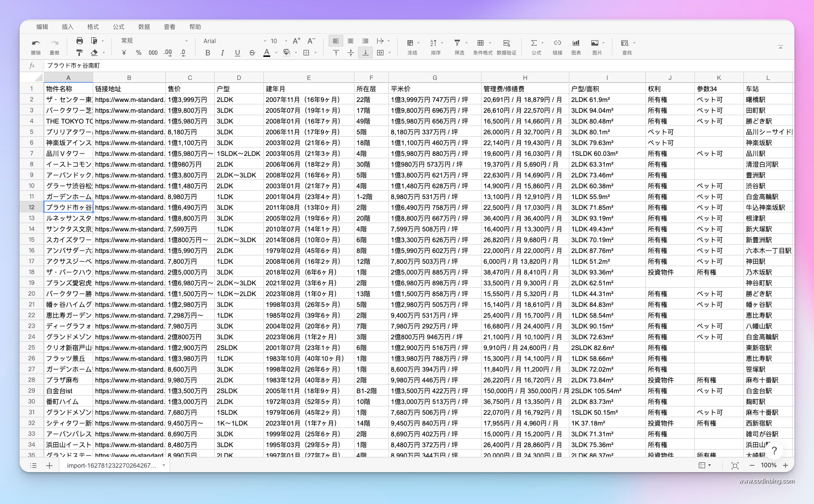
Task: Open the 编辑 menu
Action: coord(42,27)
